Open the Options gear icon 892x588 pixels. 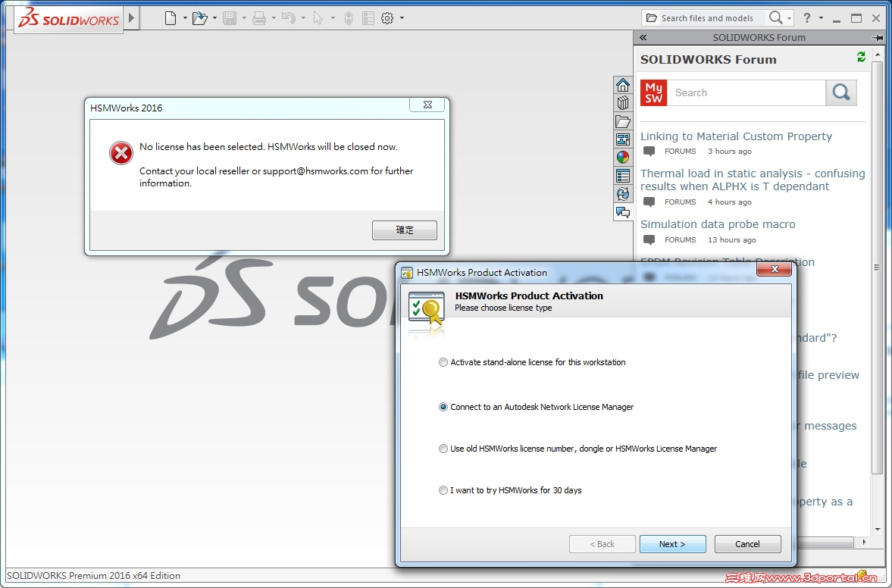click(387, 18)
